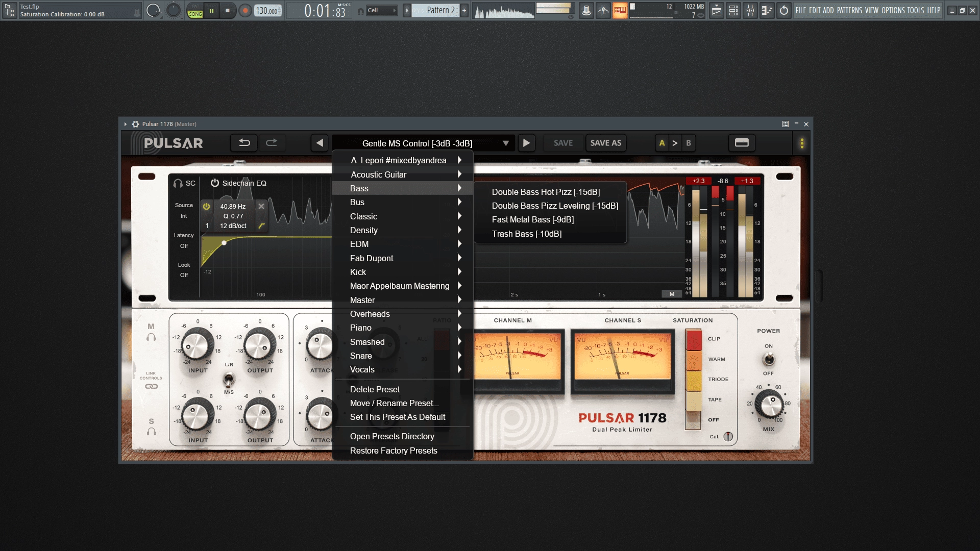This screenshot has height=551, width=980.
Task: Solo channel S with headphones icon
Action: tap(151, 432)
